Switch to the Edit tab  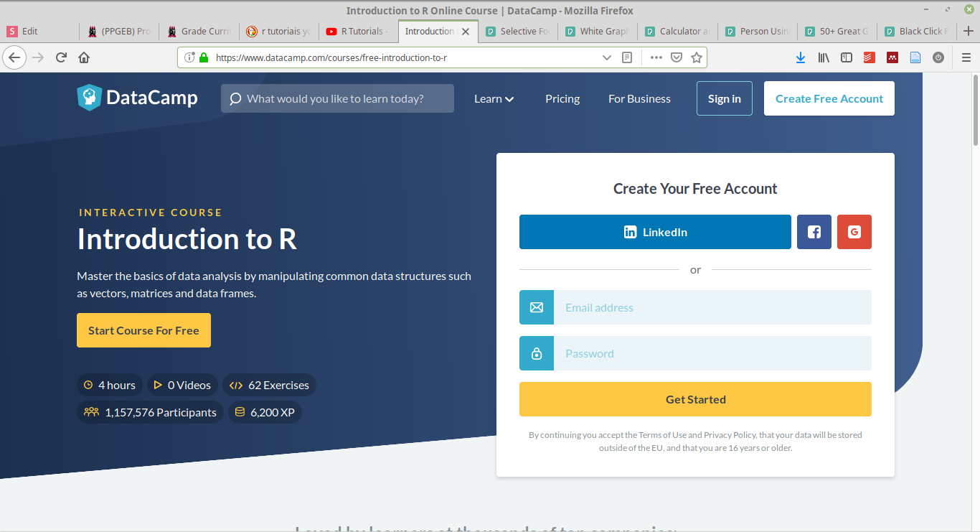point(39,32)
